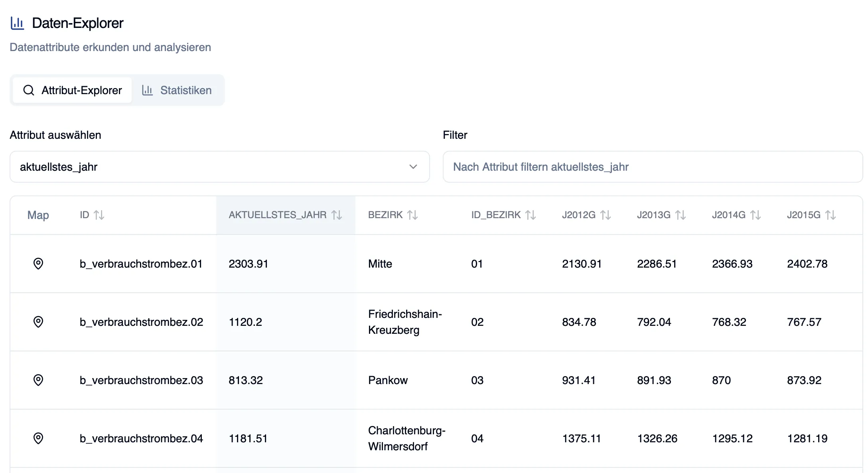The width and height of the screenshot is (868, 473).
Task: Sort by J2013G column arrows
Action: 681,215
